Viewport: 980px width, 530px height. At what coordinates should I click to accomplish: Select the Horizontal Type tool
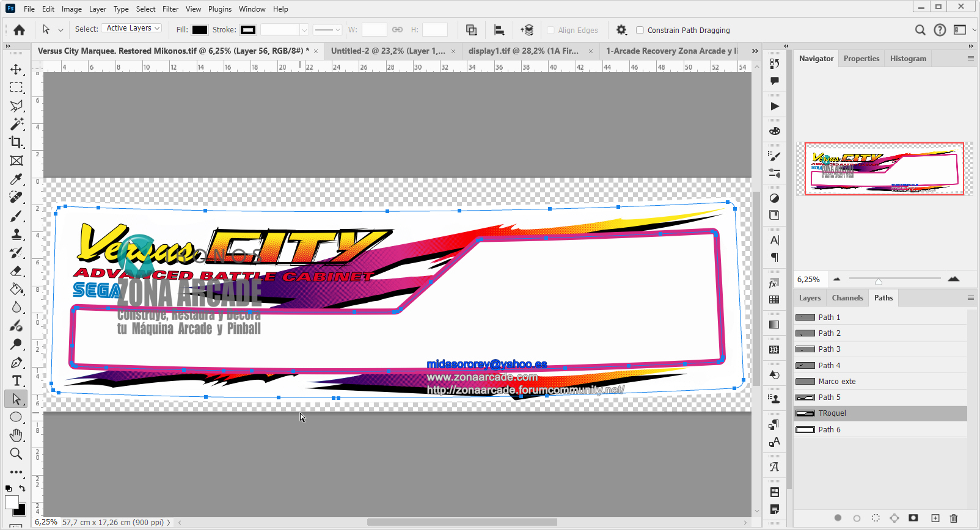16,380
